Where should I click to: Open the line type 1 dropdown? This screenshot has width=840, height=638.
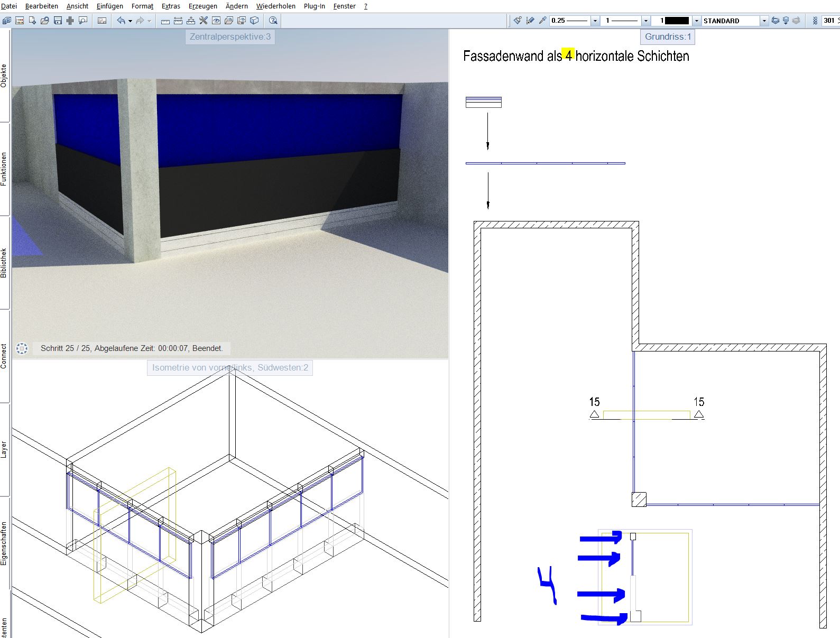click(x=645, y=21)
